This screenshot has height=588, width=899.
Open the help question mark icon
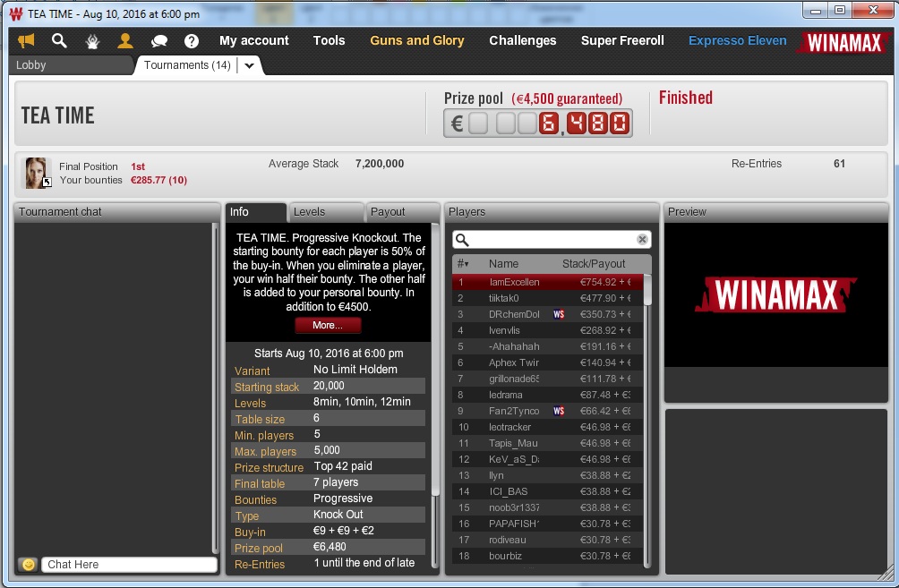pos(192,40)
